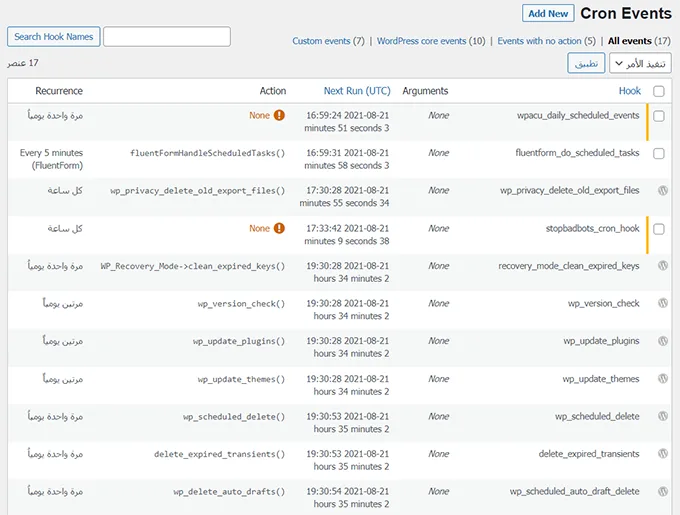Toggle select-all checkbox in table header
This screenshot has width=680, height=515.
click(658, 91)
